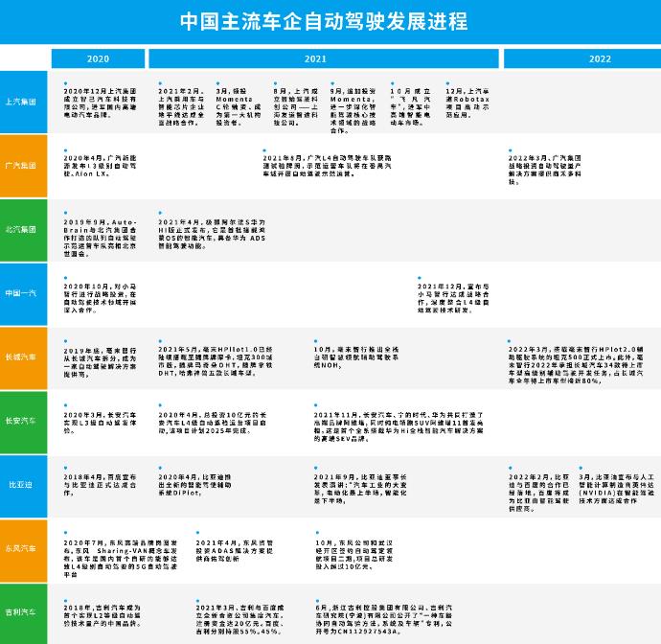The height and width of the screenshot is (644, 661).
Task: Click 长城 2022年3月 HPilot2.0 entry
Action: [x=576, y=365]
